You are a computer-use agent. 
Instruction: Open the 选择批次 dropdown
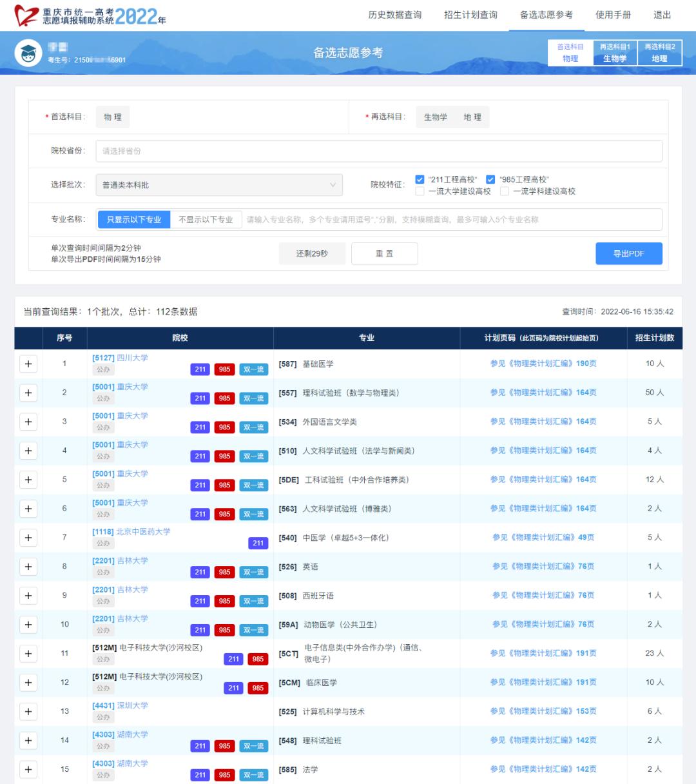(x=219, y=185)
